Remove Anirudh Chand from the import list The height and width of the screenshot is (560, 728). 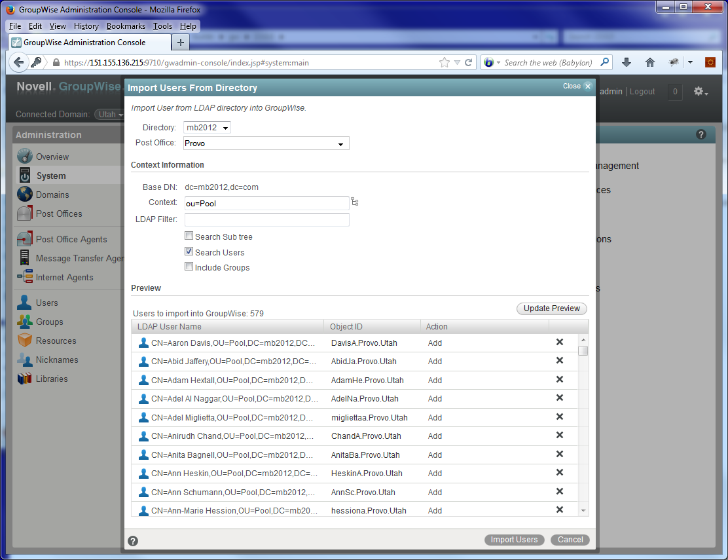point(560,435)
